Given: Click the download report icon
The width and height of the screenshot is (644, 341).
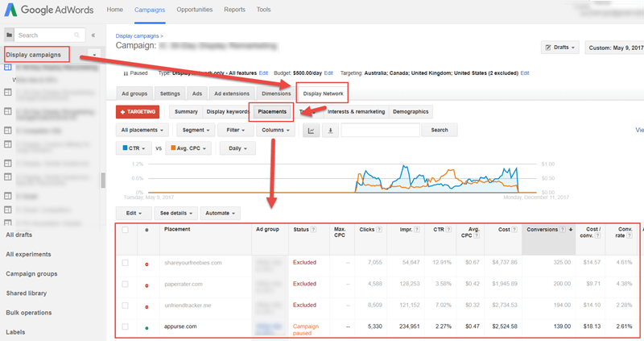Looking at the screenshot, I should tap(330, 131).
